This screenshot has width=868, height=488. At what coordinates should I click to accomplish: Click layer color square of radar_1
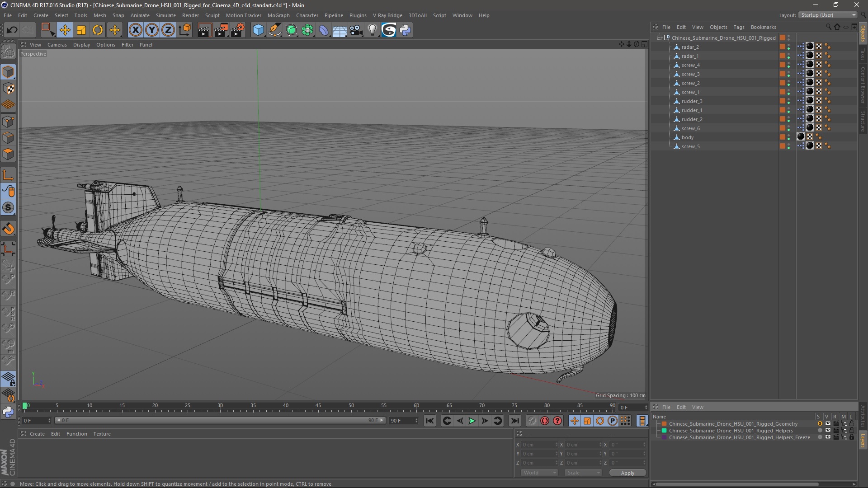pos(783,56)
